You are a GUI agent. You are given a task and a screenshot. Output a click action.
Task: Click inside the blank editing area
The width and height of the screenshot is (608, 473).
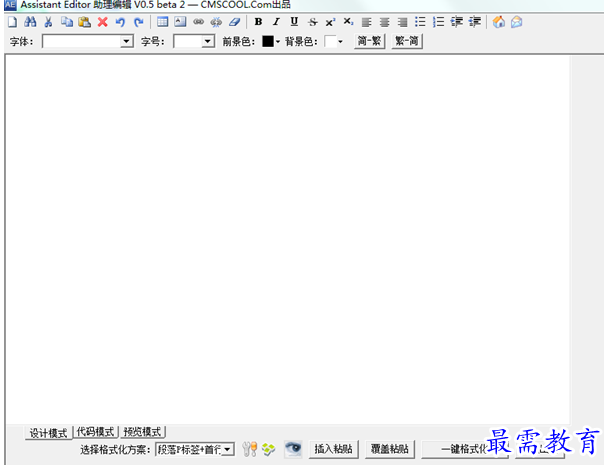pyautogui.click(x=287, y=239)
